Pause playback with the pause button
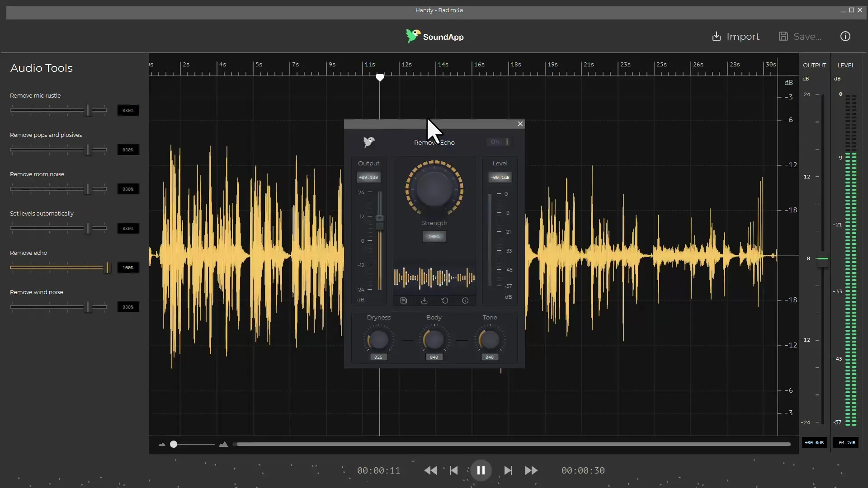Screen dimensions: 868x488 (x=481, y=470)
